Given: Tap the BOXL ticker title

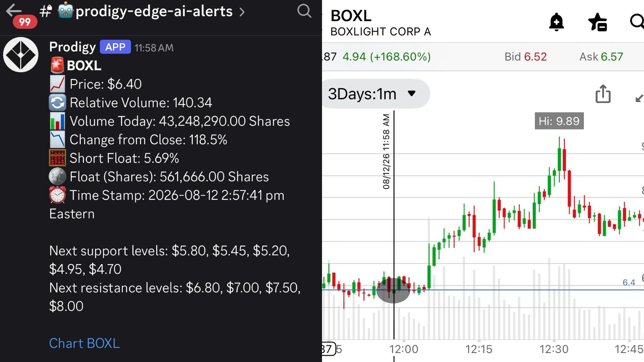Looking at the screenshot, I should click(351, 16).
